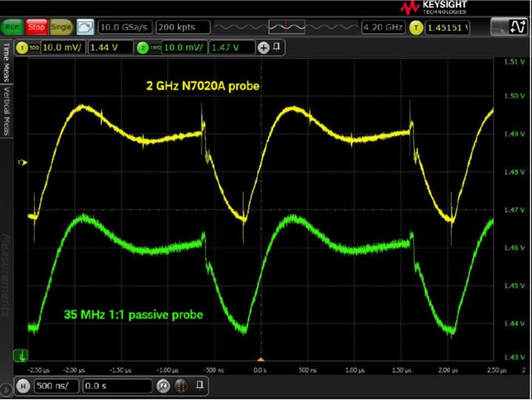532x400 pixels.
Task: Expand panel with bottom-left chevron
Action: pos(6,390)
